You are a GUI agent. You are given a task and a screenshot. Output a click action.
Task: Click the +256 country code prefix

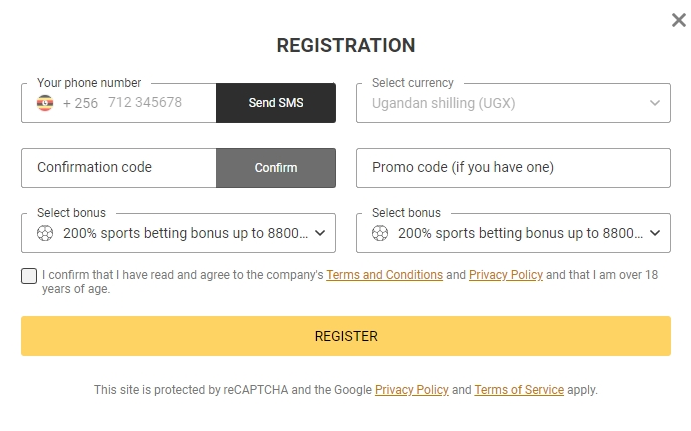click(80, 103)
